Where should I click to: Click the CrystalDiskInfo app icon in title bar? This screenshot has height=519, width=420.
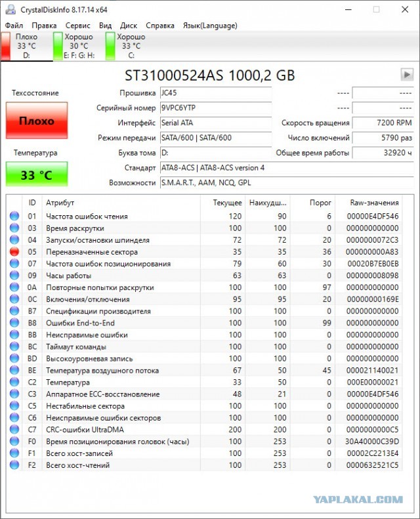coord(10,10)
